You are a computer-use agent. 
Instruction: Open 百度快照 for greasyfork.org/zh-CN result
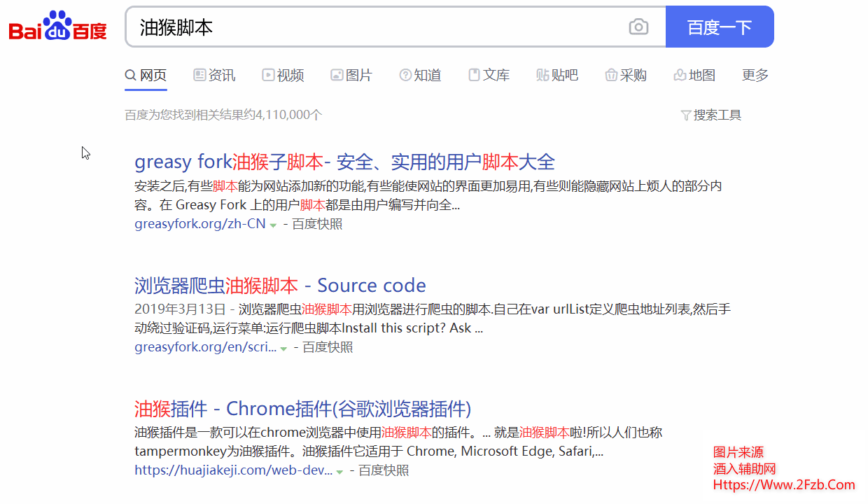point(317,224)
